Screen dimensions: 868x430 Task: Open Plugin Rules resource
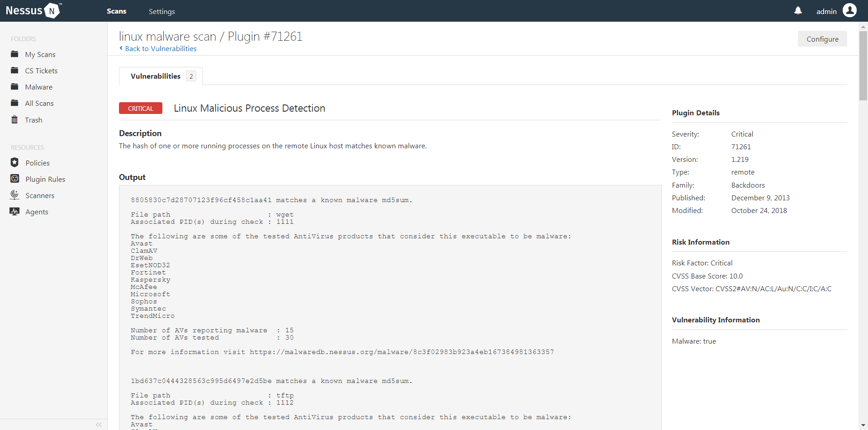[45, 179]
